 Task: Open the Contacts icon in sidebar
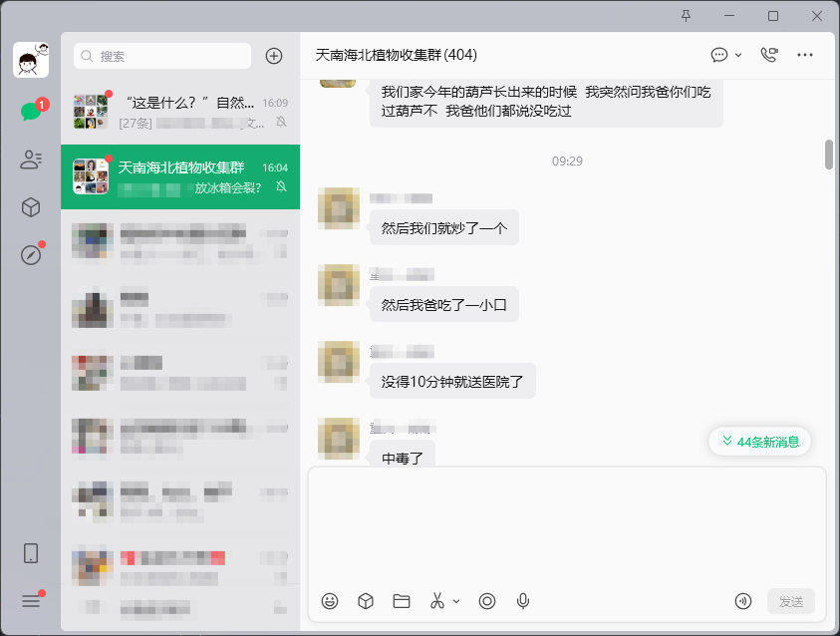point(31,159)
